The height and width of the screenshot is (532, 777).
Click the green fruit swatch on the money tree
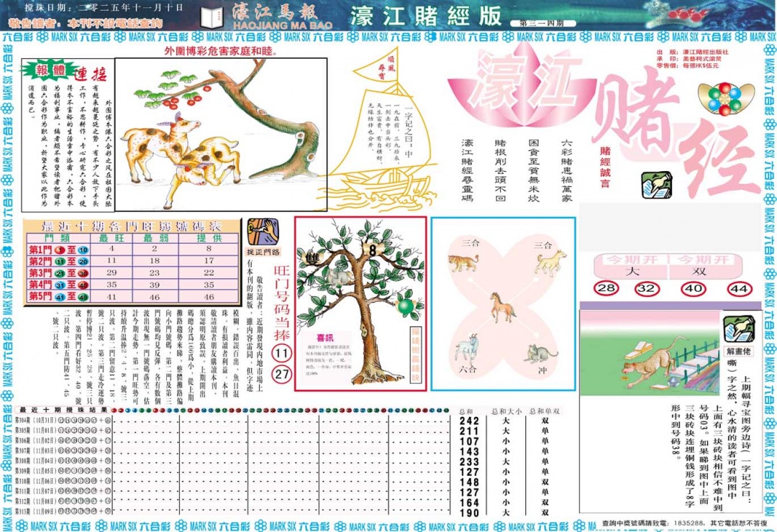tap(404, 306)
